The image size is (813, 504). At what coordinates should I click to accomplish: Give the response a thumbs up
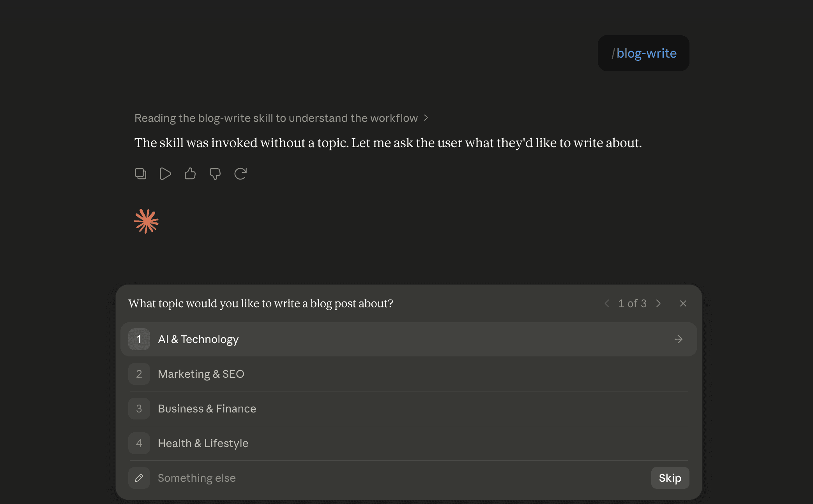click(x=190, y=174)
